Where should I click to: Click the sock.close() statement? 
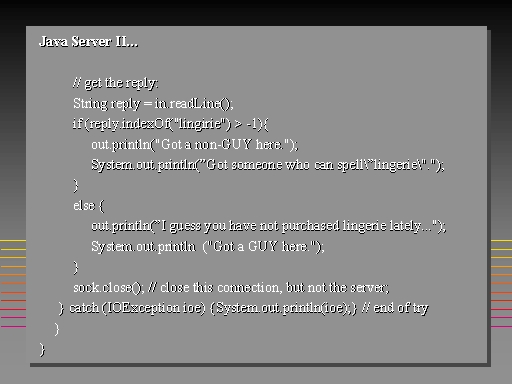point(109,288)
